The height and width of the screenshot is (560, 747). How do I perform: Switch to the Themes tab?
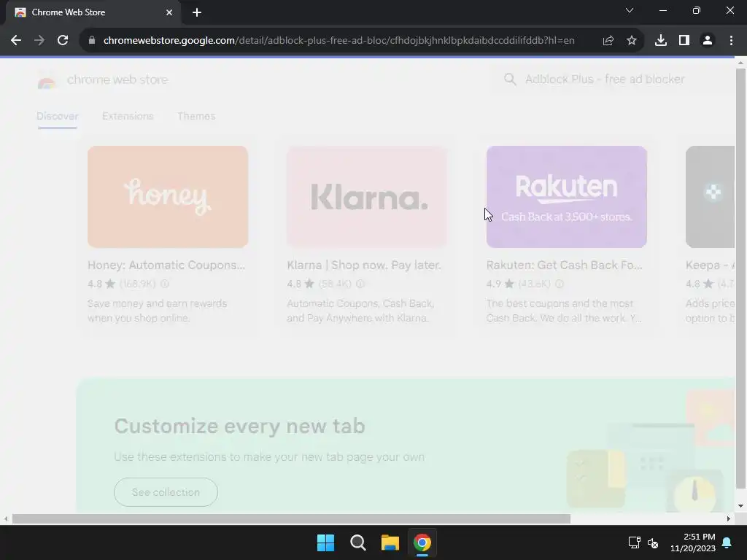click(196, 116)
